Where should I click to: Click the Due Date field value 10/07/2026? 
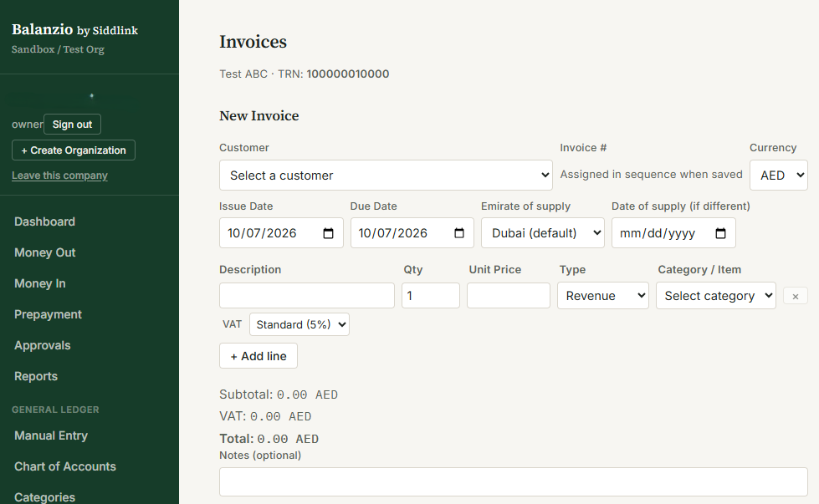[393, 233]
